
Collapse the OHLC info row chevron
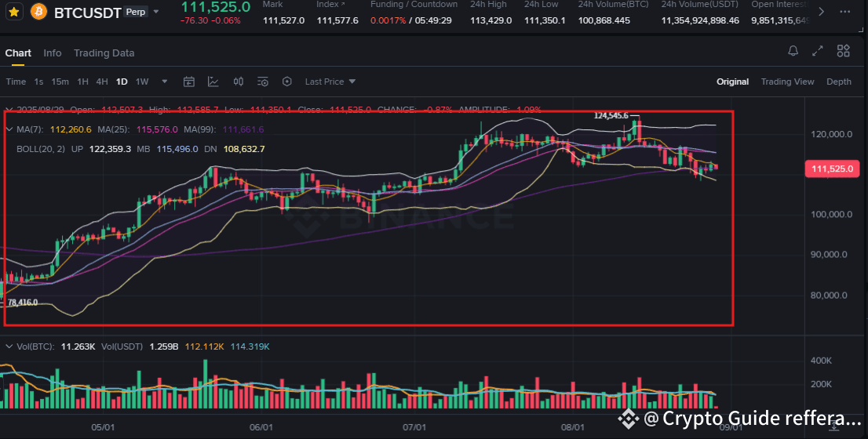9,110
